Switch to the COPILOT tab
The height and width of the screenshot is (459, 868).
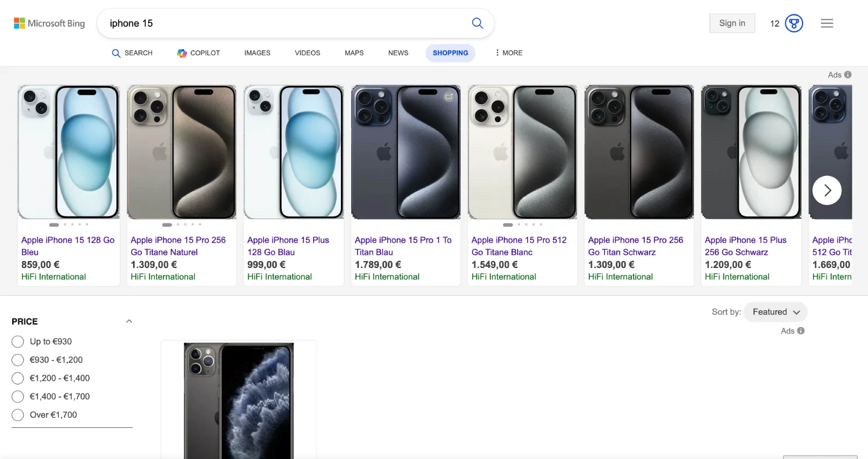point(198,53)
